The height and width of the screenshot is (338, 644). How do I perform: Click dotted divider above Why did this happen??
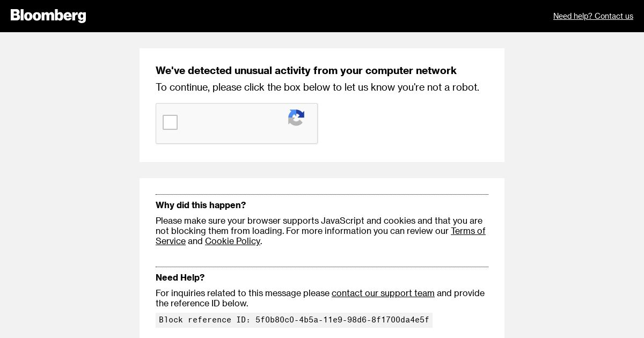pos(322,194)
